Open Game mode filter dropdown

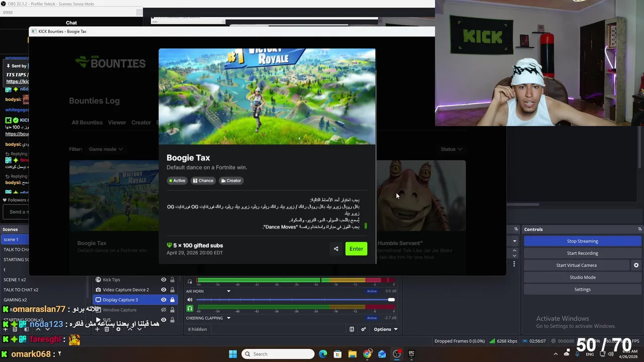pos(106,149)
